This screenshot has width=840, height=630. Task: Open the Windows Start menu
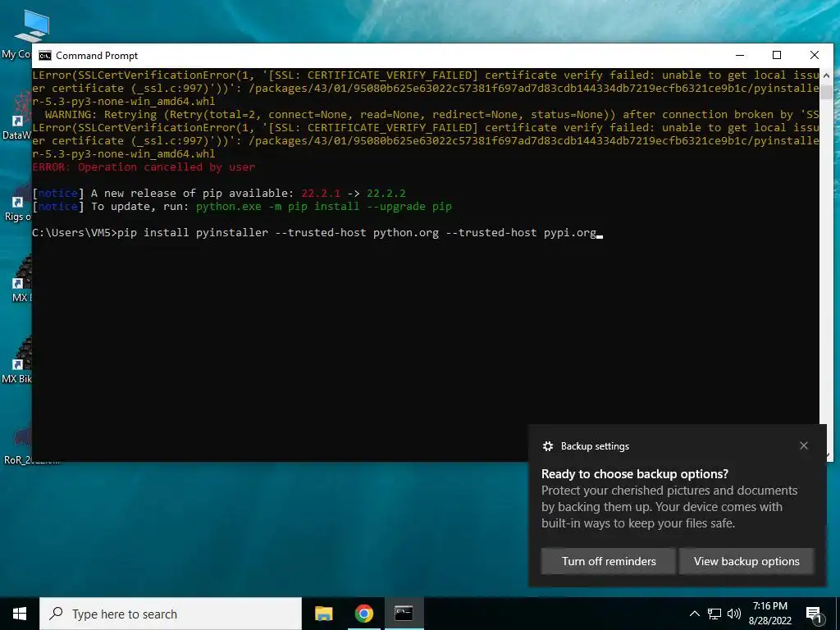coord(20,614)
